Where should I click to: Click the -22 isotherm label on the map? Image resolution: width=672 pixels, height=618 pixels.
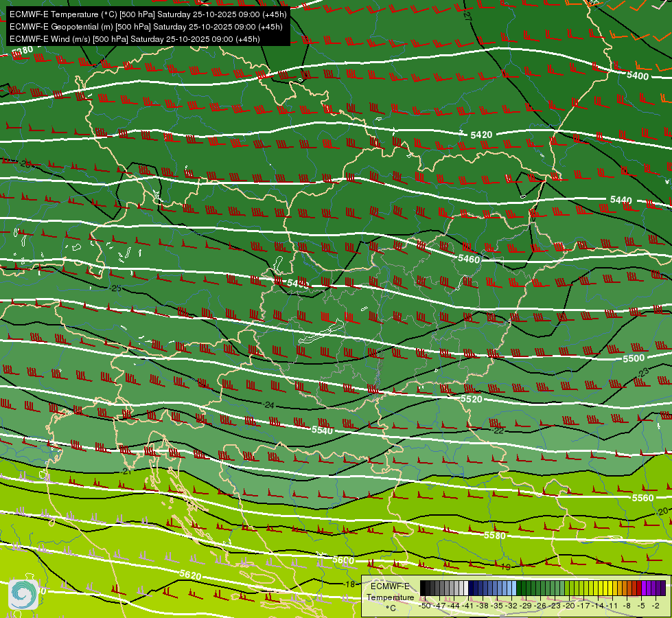point(498,430)
